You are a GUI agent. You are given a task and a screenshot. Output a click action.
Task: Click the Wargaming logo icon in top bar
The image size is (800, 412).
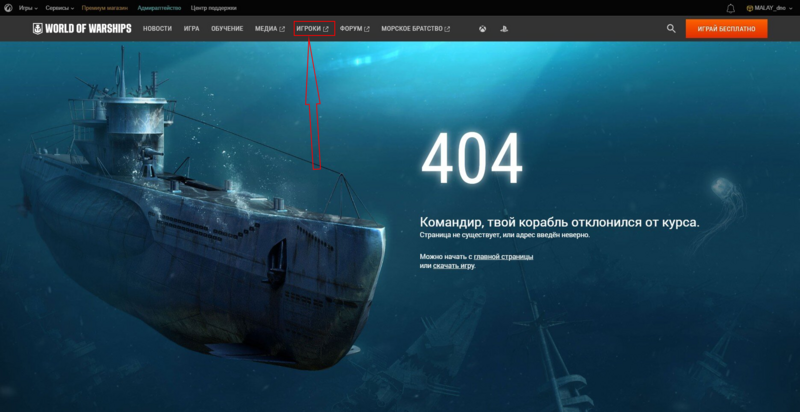(x=8, y=8)
